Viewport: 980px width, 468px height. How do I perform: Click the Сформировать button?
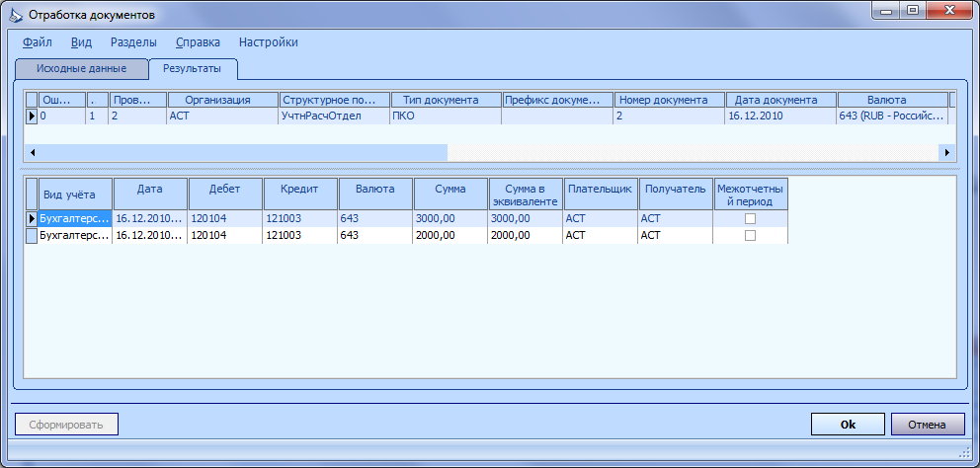65,425
